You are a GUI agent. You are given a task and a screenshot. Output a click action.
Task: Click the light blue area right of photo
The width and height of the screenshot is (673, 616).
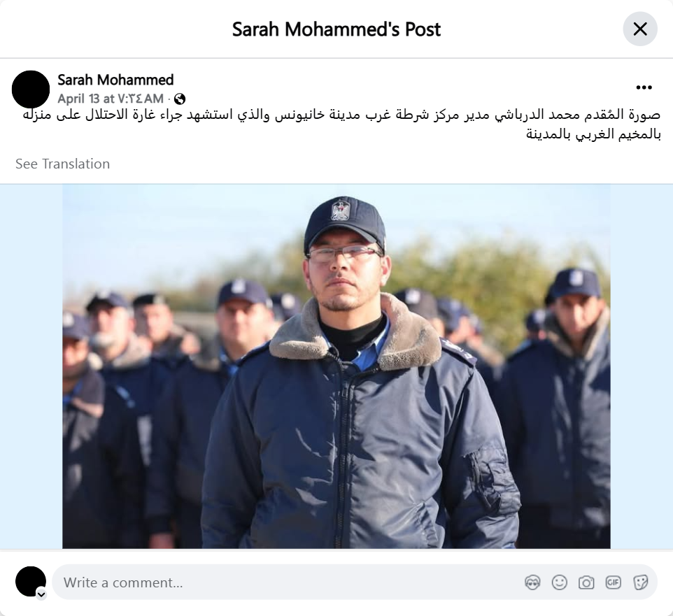tap(642, 366)
